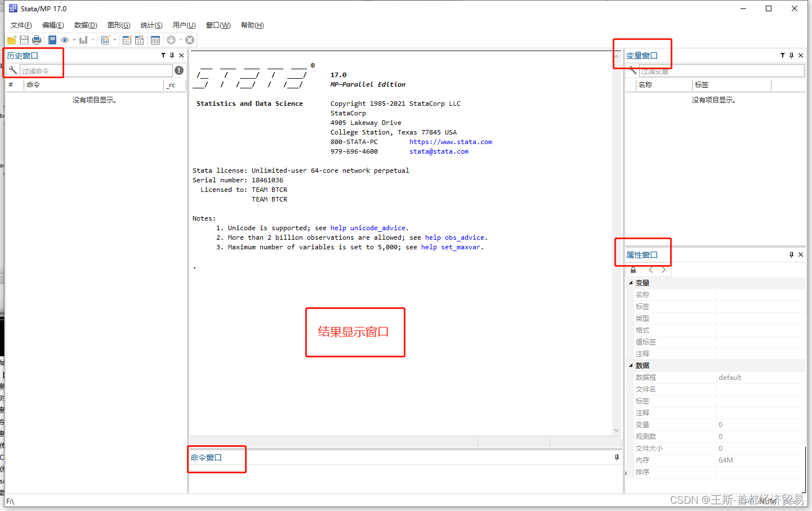The width and height of the screenshot is (812, 511).
Task: Click the 数据框 default value cell
Action: (761, 378)
